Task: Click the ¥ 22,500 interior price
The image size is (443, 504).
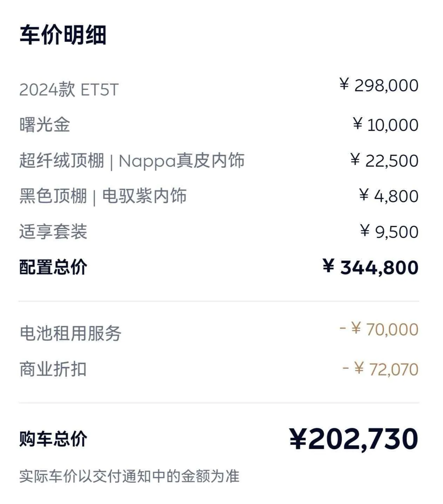Action: pyautogui.click(x=384, y=161)
